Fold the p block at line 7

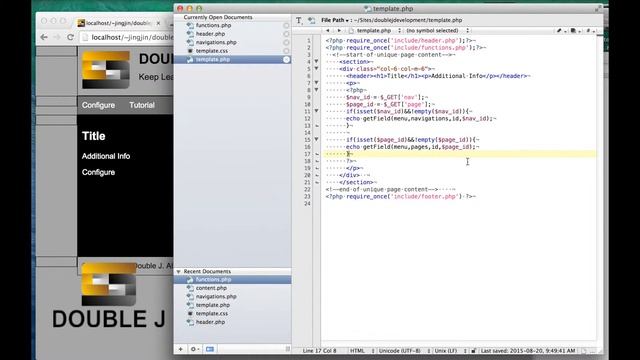(x=316, y=83)
